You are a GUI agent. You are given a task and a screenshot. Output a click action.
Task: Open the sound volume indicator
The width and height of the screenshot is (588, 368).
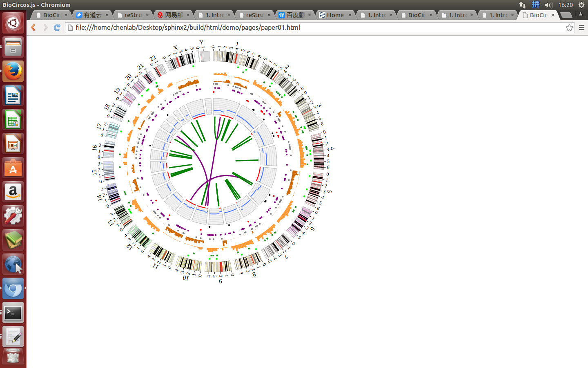pyautogui.click(x=549, y=5)
